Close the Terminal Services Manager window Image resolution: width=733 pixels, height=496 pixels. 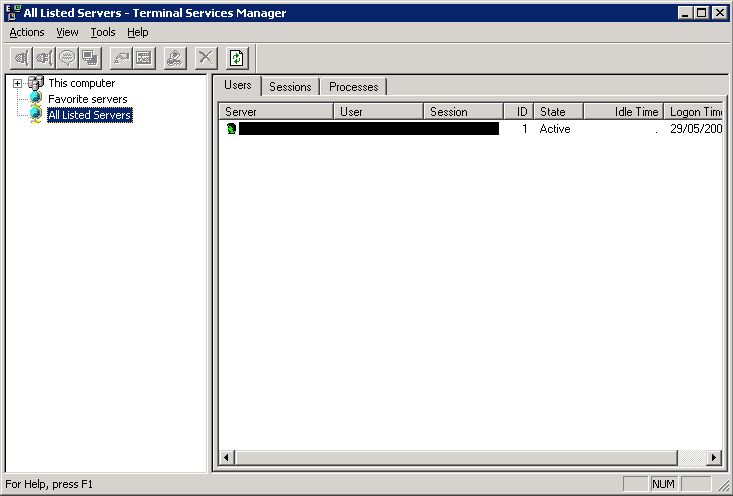720,13
